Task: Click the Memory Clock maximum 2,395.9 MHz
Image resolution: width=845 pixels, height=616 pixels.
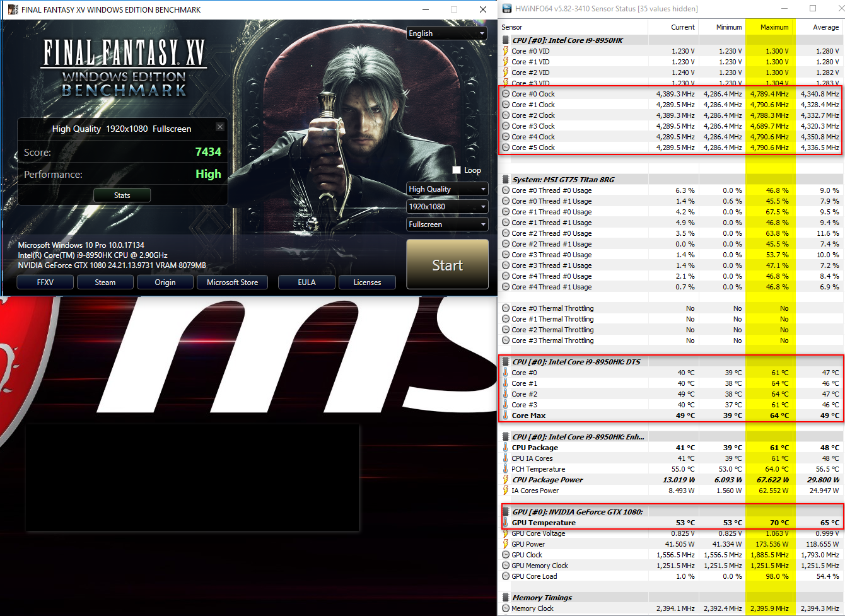Action: 769,608
